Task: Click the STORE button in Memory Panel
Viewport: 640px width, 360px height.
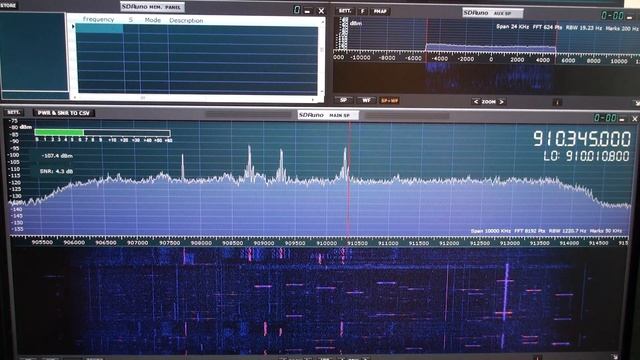Action: [8, 5]
